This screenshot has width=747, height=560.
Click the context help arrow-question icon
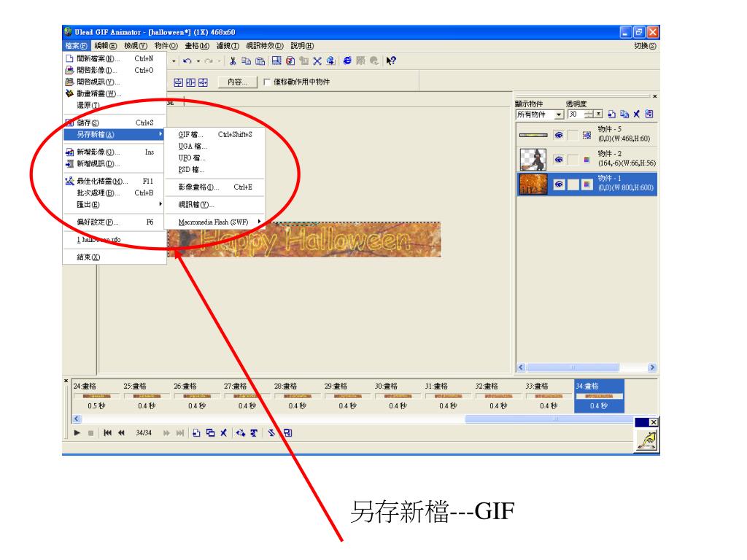(x=391, y=61)
